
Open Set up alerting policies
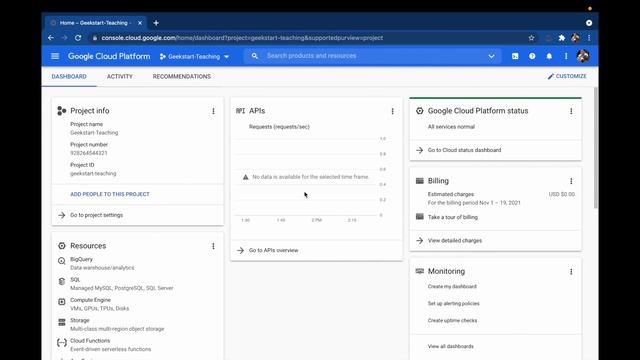tap(453, 304)
